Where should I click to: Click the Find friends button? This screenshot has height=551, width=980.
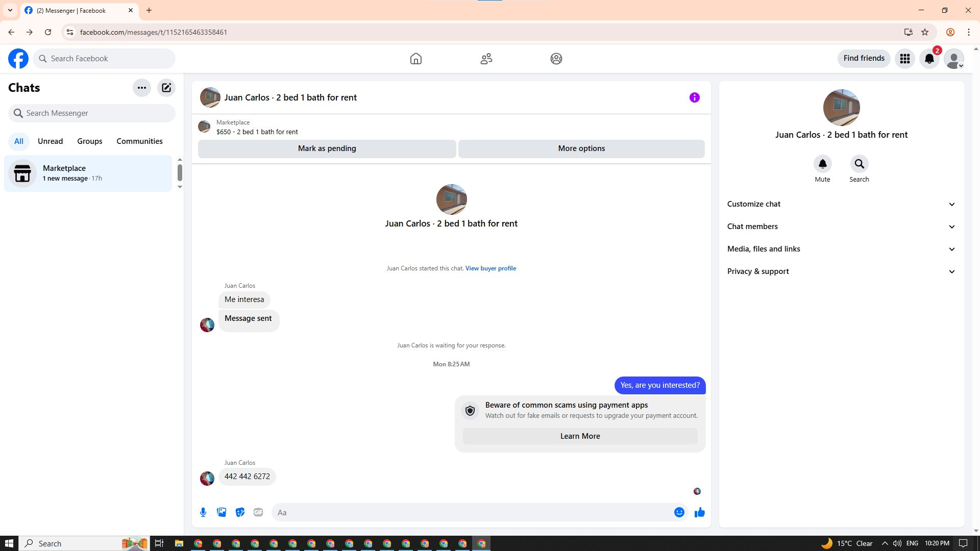click(864, 59)
